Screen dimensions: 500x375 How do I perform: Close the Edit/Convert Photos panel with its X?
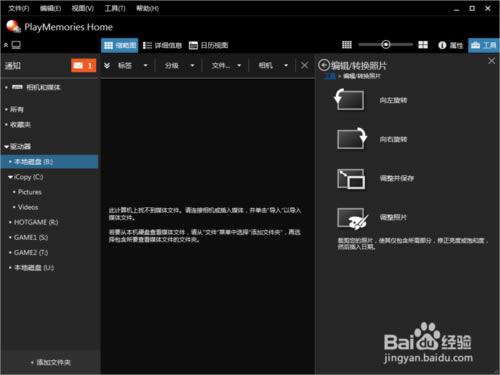click(x=491, y=61)
